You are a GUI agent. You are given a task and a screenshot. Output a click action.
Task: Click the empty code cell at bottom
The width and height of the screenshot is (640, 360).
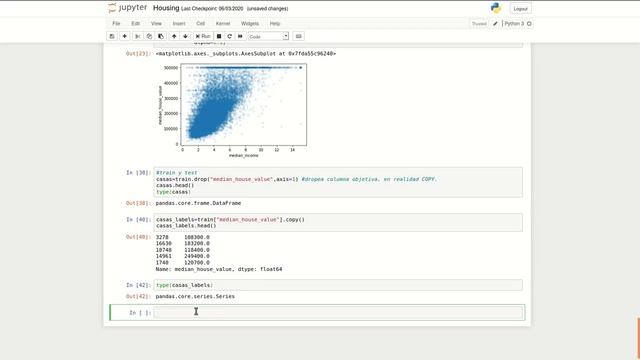338,313
